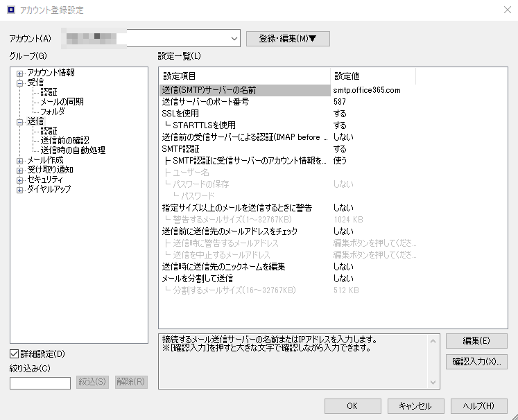Screen dimensions: 518x420
Task: Select the 送信時に警告するメールアドレス row
Action: (245, 243)
